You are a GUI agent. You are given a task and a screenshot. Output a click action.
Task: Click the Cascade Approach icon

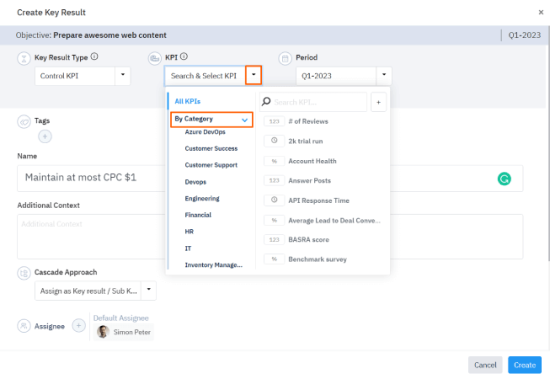pyautogui.click(x=24, y=273)
